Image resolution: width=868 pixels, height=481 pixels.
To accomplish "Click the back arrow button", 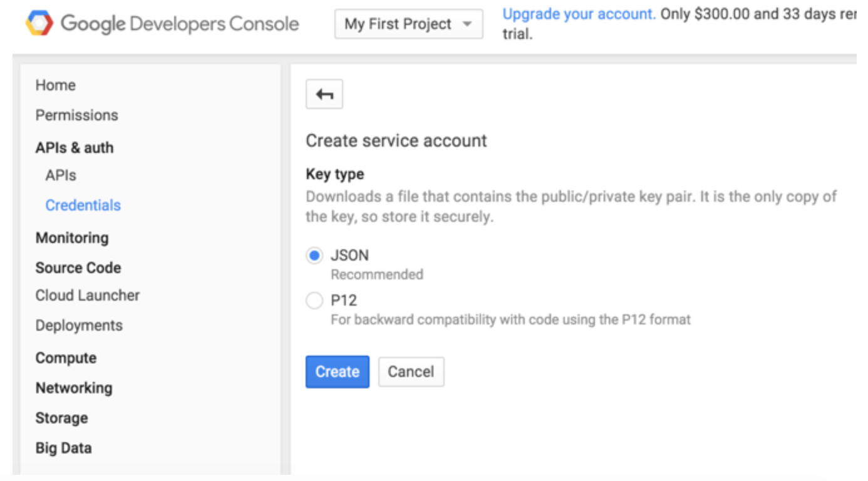I will click(x=324, y=95).
